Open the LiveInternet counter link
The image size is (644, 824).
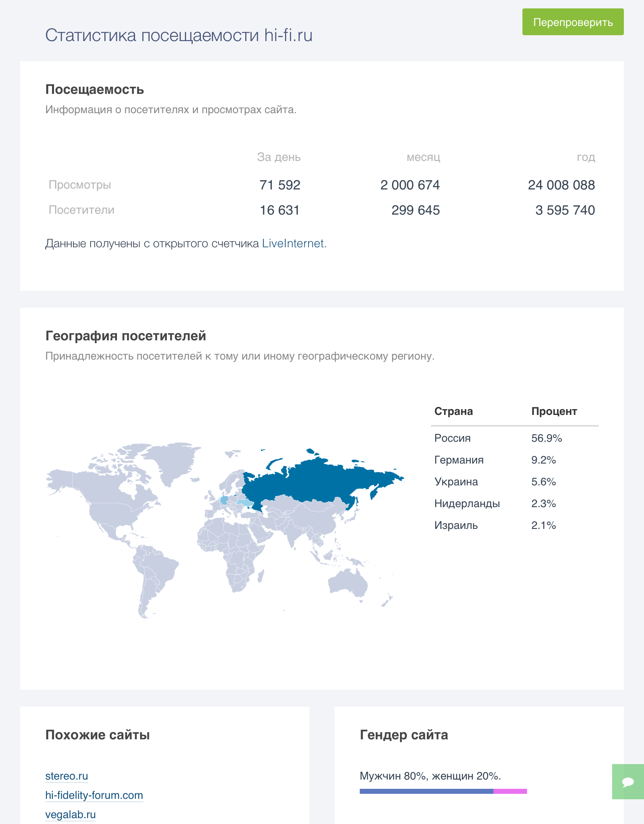pos(293,244)
